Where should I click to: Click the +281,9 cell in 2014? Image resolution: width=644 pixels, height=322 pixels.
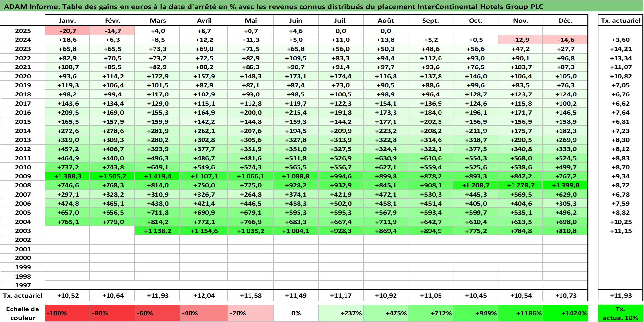(x=157, y=131)
